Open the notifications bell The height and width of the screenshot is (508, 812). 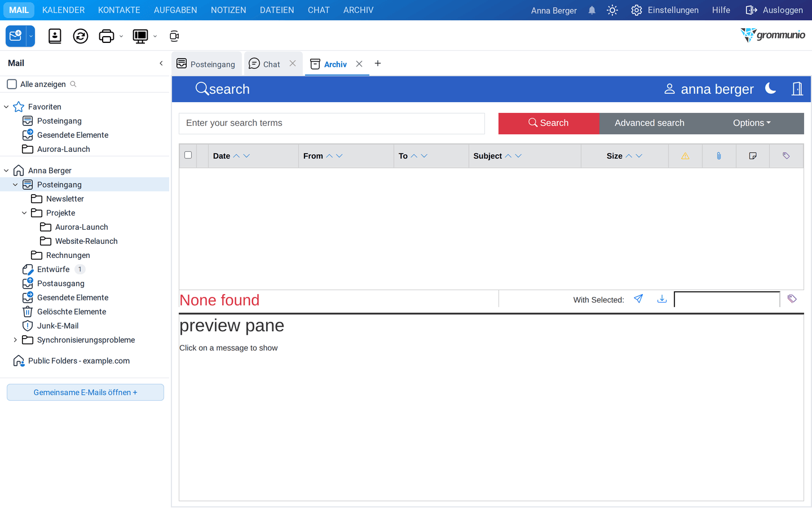pos(592,10)
